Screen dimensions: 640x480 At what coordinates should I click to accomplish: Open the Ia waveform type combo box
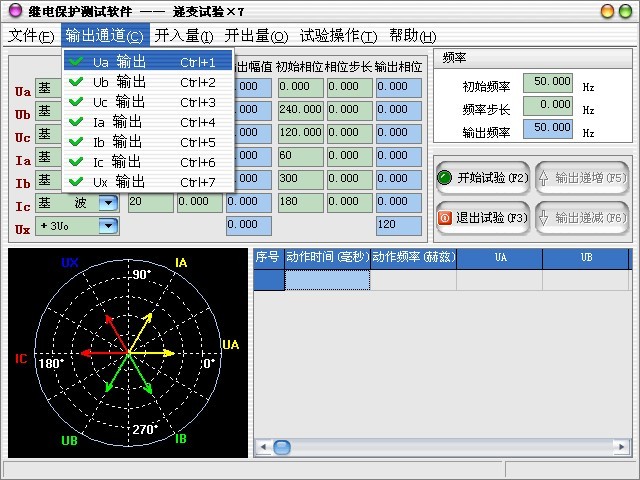pyautogui.click(x=49, y=157)
